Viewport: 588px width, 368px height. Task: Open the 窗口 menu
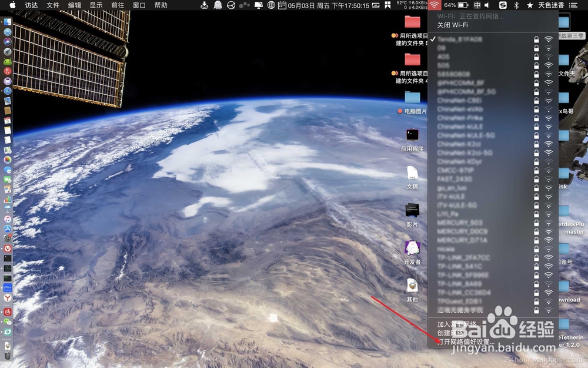(139, 5)
